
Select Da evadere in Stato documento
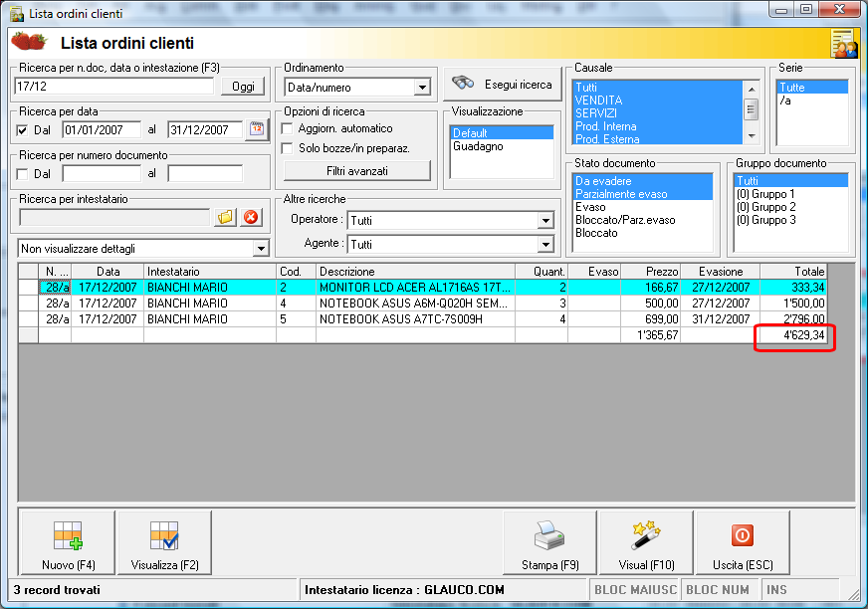[643, 180]
